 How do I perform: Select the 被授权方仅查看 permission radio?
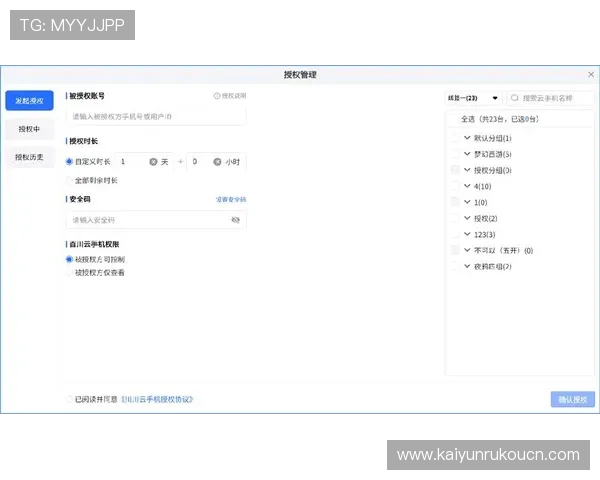coord(69,273)
